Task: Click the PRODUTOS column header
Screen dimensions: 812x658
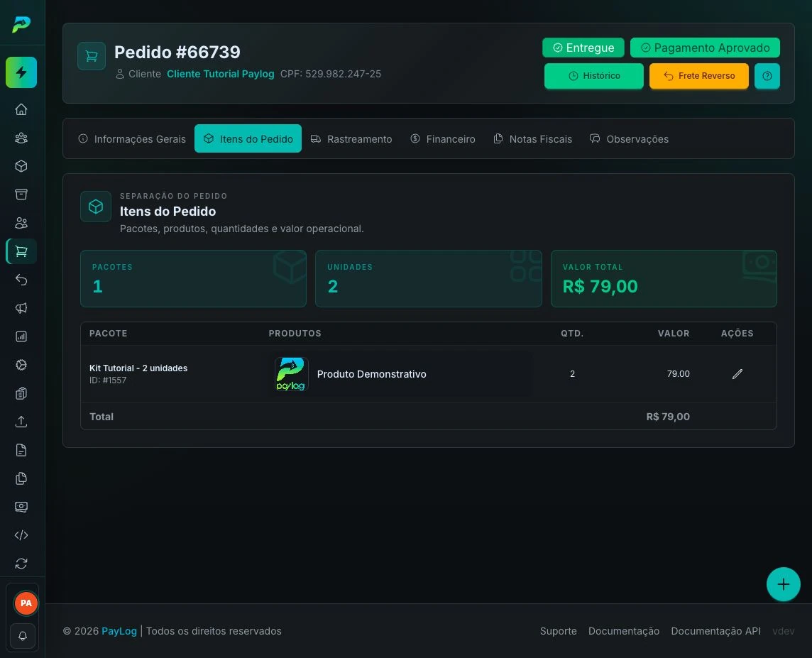Action: [295, 334]
